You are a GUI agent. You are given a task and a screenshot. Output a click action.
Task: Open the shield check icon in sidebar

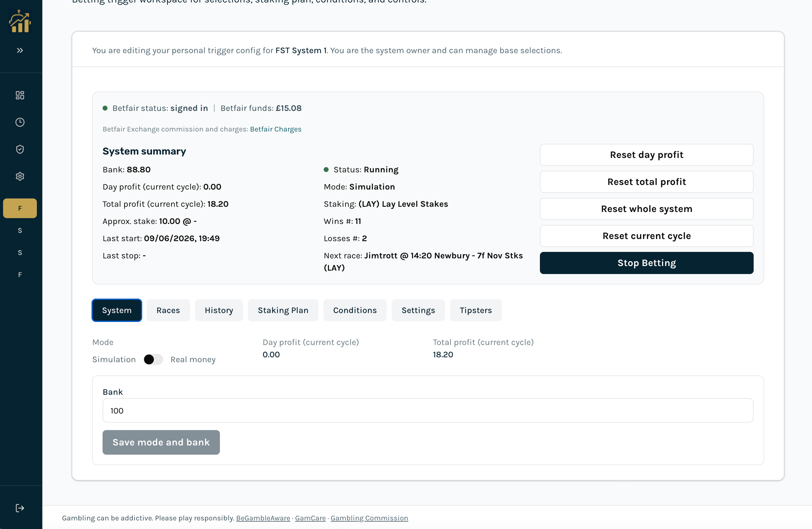[20, 149]
